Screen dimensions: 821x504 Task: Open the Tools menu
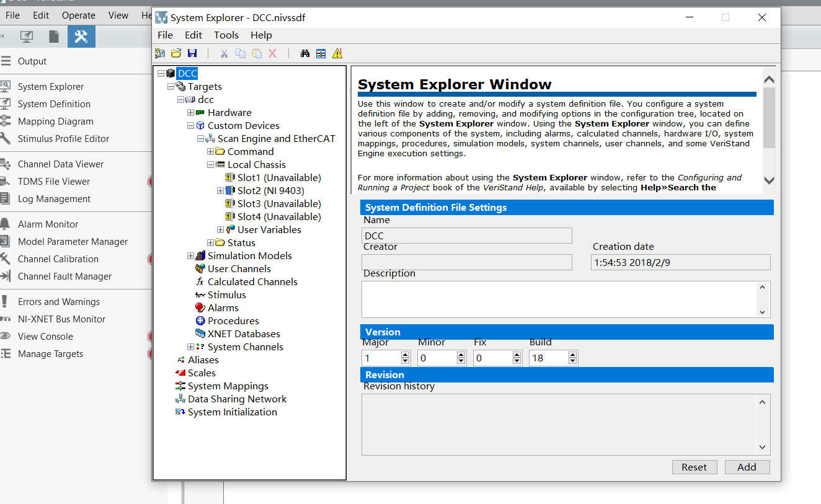click(x=226, y=35)
